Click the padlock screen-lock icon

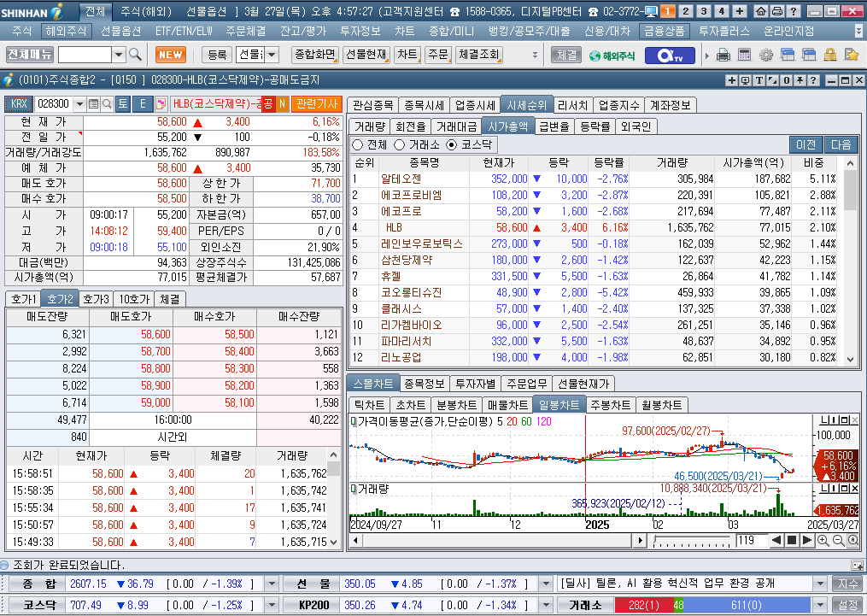pos(830,55)
